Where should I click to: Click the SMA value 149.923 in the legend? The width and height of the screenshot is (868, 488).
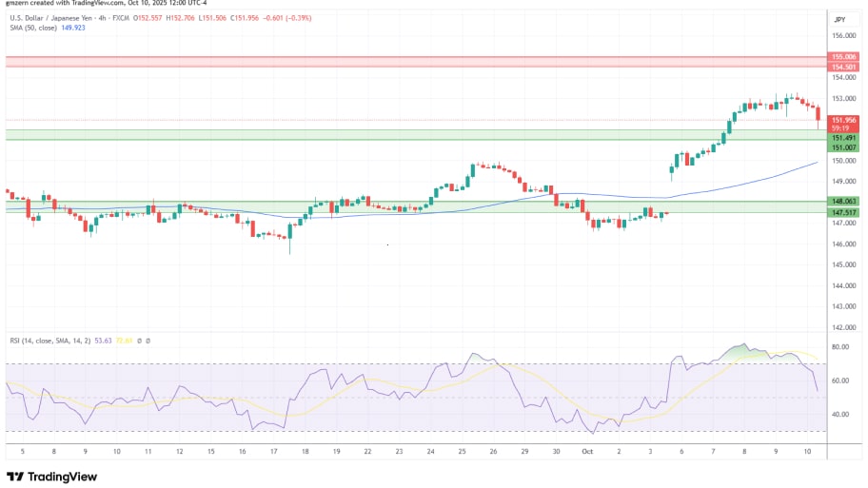pyautogui.click(x=73, y=29)
